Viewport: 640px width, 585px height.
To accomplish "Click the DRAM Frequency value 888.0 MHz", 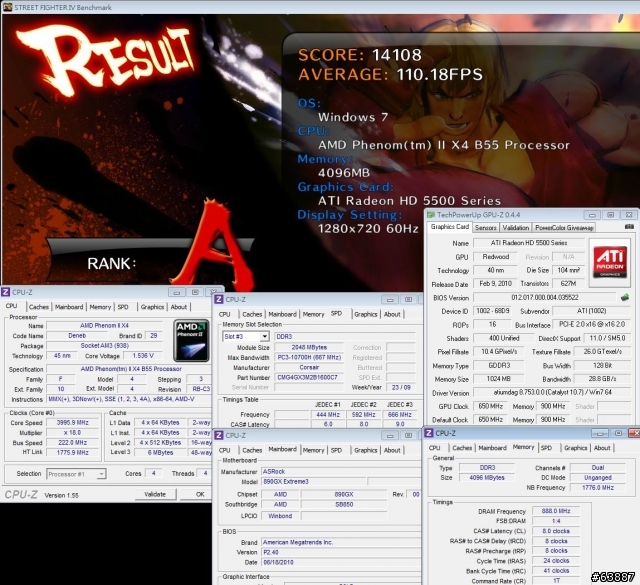I will 556,511.
